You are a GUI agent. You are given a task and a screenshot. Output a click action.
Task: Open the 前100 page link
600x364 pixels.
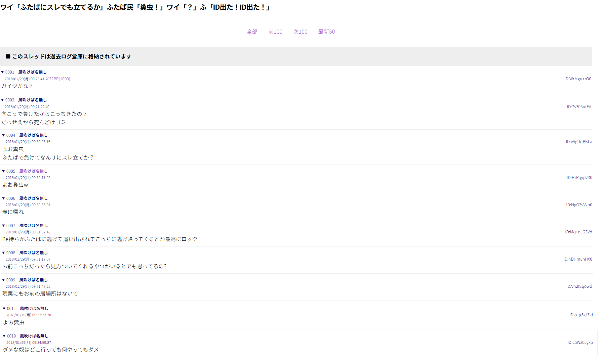point(275,32)
